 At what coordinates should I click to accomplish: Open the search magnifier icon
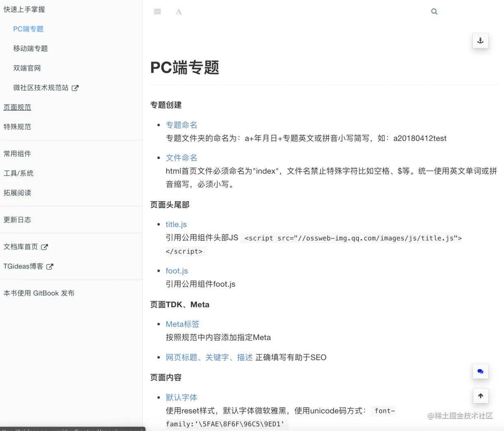click(434, 12)
